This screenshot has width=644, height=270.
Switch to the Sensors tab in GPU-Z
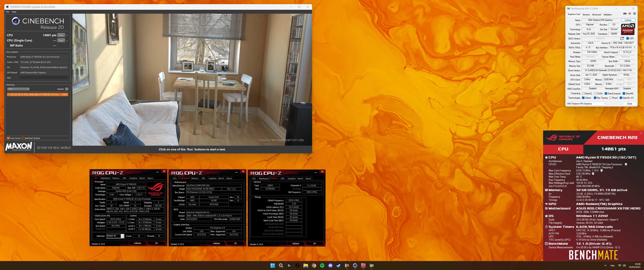(586, 14)
